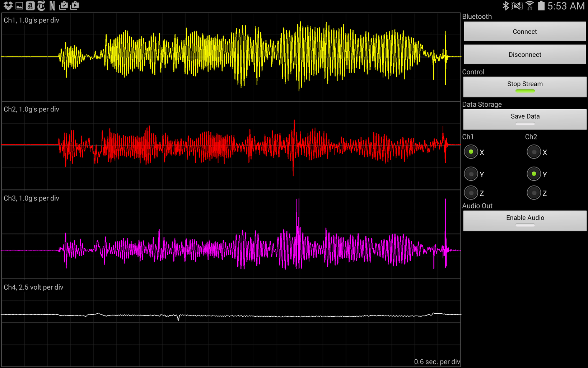Tap the green indicator under Stop Stream
Viewport: 588px width, 368px height.
pyautogui.click(x=524, y=91)
